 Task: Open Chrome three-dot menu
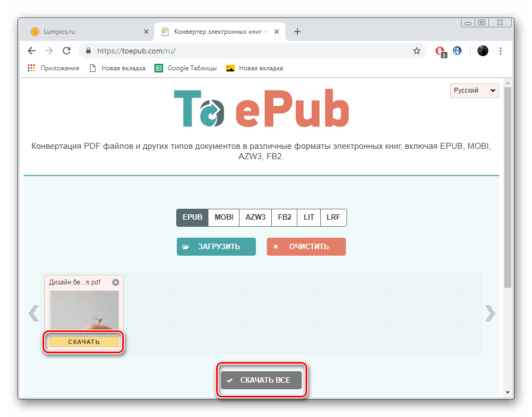pyautogui.click(x=500, y=51)
